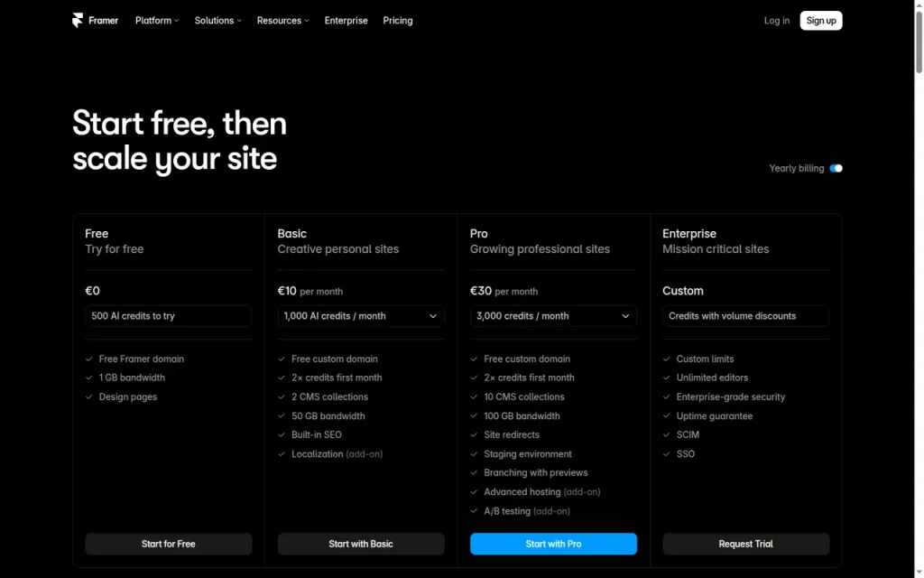Click checkmark beside Advanced hosting
924x578 pixels.
[x=474, y=492]
